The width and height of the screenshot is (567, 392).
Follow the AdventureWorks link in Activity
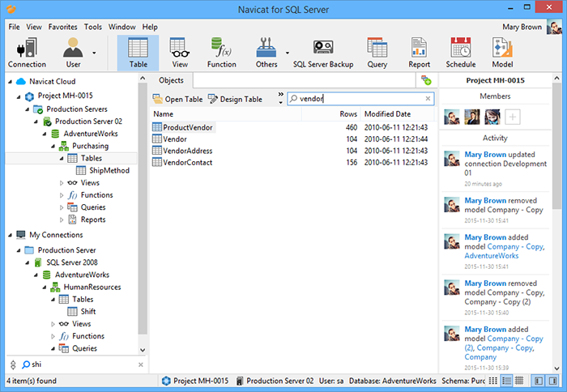[x=492, y=256]
